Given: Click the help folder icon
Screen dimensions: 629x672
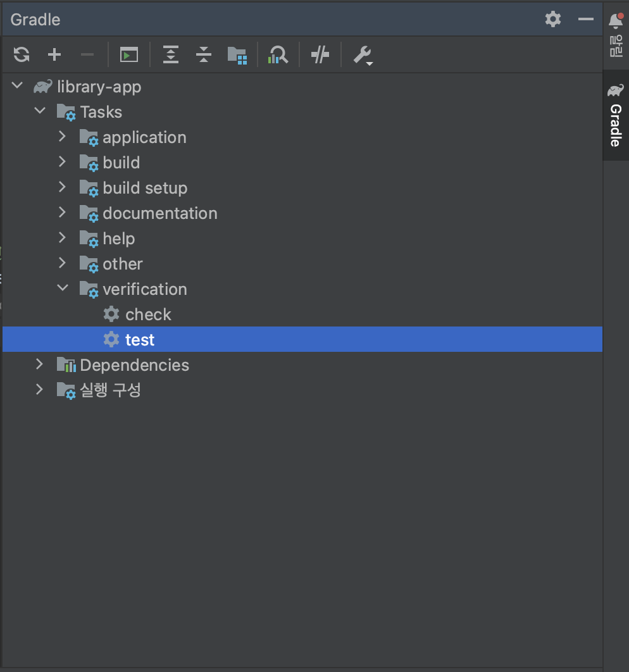Looking at the screenshot, I should pyautogui.click(x=89, y=239).
